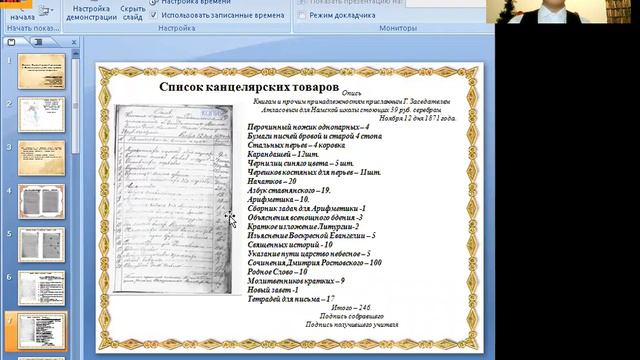The image size is (640, 360).
Task: Click the line Краткое изложение Литургии-2
Action: click(303, 227)
